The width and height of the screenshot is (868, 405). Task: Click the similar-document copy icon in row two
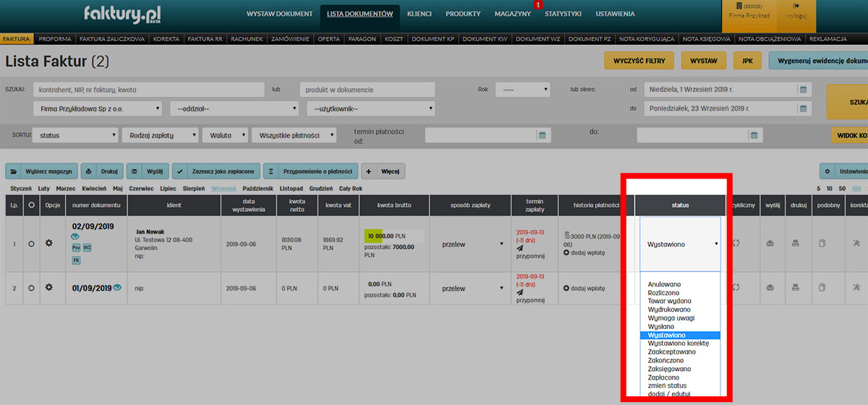[822, 288]
